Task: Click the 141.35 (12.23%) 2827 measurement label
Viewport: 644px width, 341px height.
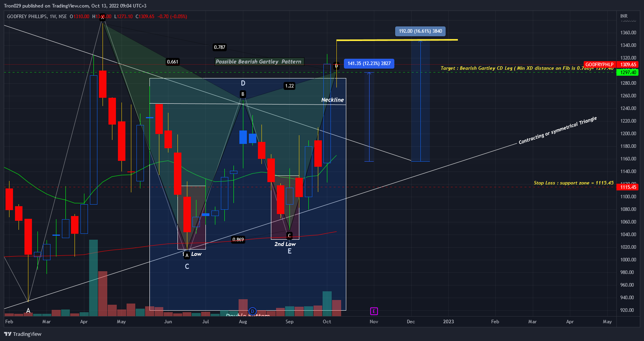Action: (x=369, y=63)
